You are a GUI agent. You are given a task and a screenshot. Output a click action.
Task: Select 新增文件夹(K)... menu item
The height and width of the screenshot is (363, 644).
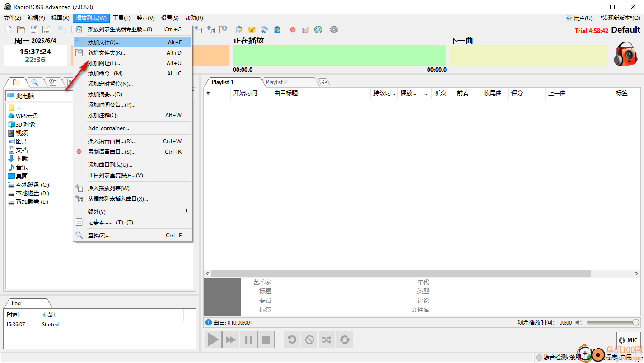coord(133,53)
